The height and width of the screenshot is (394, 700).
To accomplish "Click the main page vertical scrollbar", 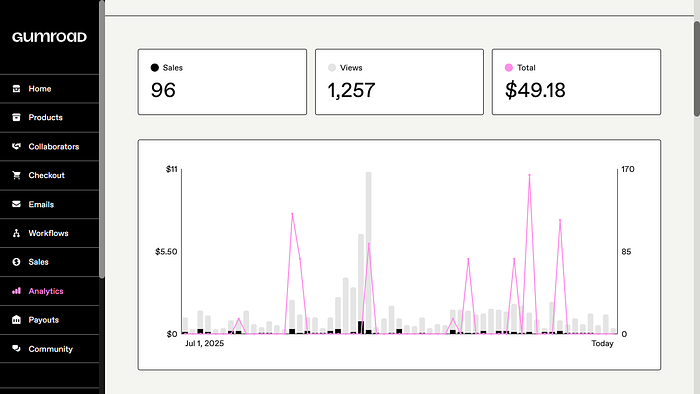I will point(697,69).
